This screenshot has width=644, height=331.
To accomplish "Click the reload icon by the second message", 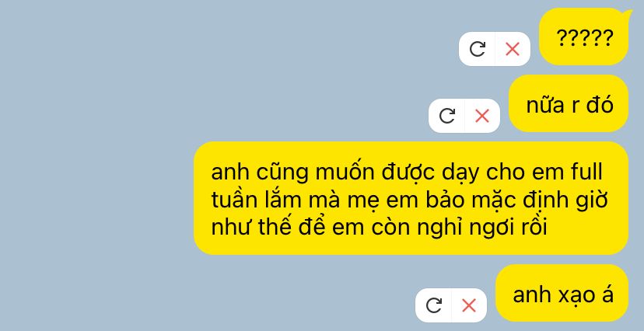I will [x=447, y=116].
